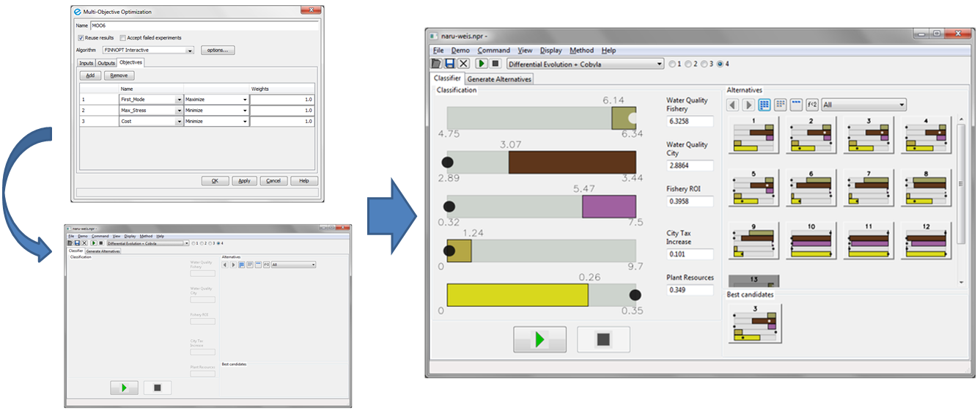Click the save icon in the large naru-weis toolbar
Screen dimensions: 980x411
[451, 64]
